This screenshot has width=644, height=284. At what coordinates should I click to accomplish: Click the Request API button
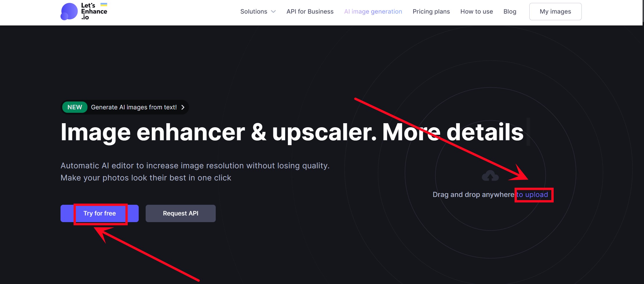click(x=181, y=213)
